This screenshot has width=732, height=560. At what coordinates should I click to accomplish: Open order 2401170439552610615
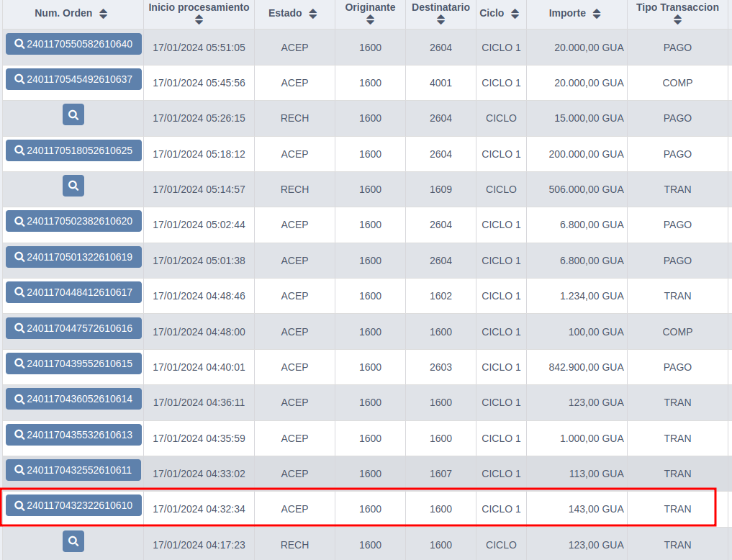pyautogui.click(x=73, y=363)
